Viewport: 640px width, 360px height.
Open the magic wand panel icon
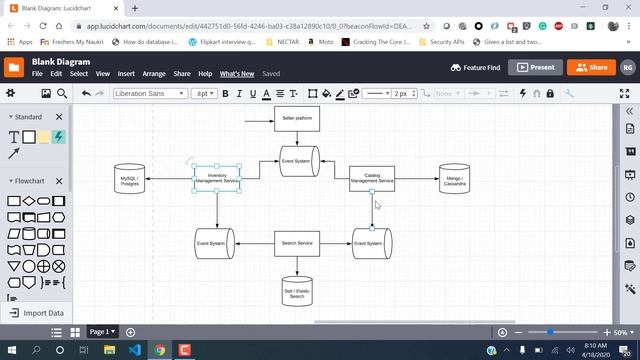tap(630, 289)
